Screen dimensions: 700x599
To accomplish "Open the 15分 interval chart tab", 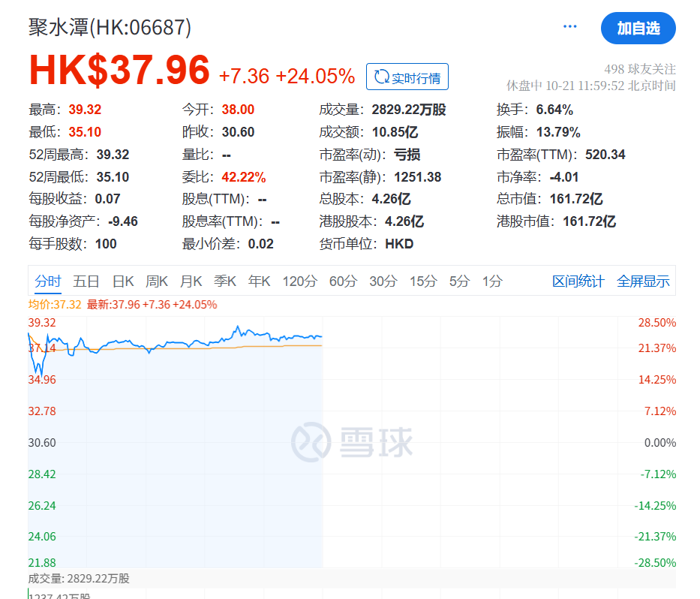I will click(422, 281).
